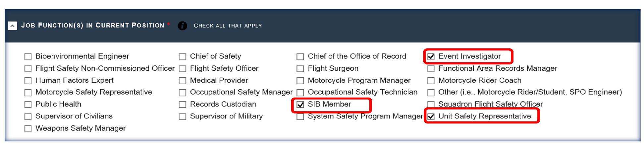This screenshot has width=644, height=151.
Task: Select the Flight Safety Officer checkbox
Action: (182, 69)
